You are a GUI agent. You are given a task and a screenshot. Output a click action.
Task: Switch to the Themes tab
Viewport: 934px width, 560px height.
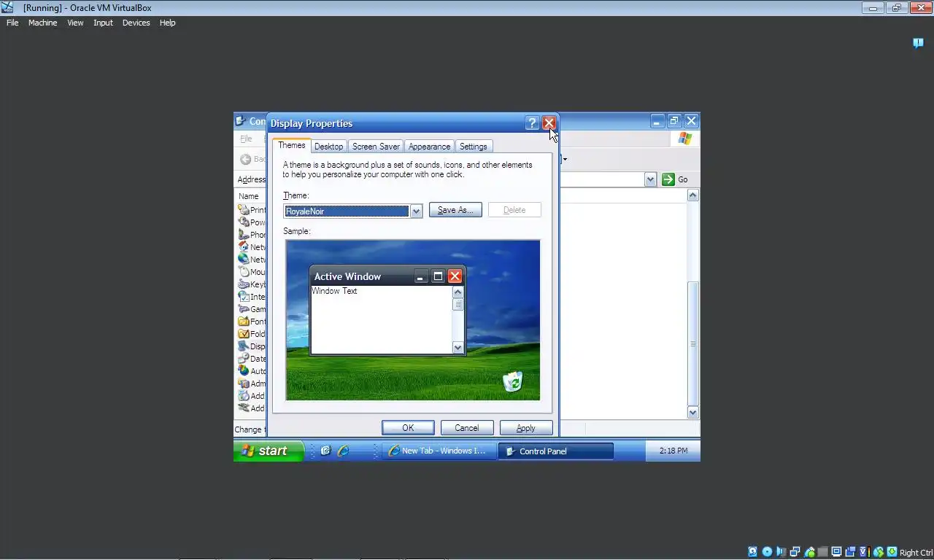point(292,146)
